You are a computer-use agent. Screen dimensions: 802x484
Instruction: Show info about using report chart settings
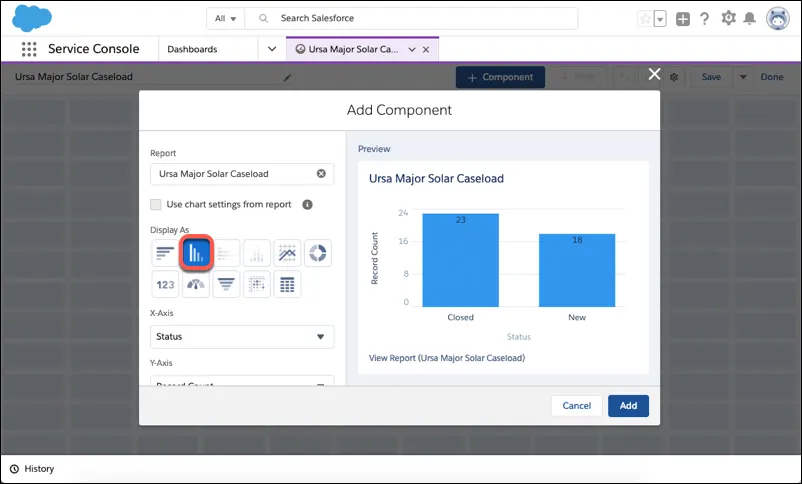pos(307,204)
